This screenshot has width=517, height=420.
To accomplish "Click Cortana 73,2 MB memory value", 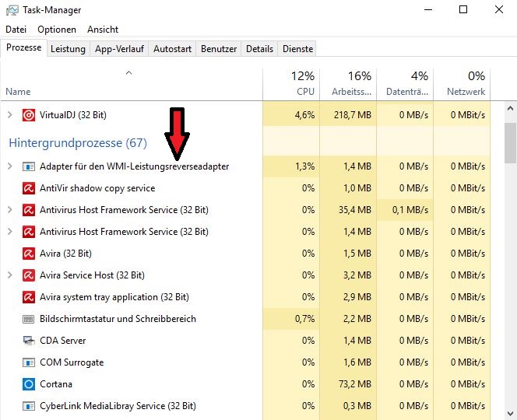I will click(355, 384).
